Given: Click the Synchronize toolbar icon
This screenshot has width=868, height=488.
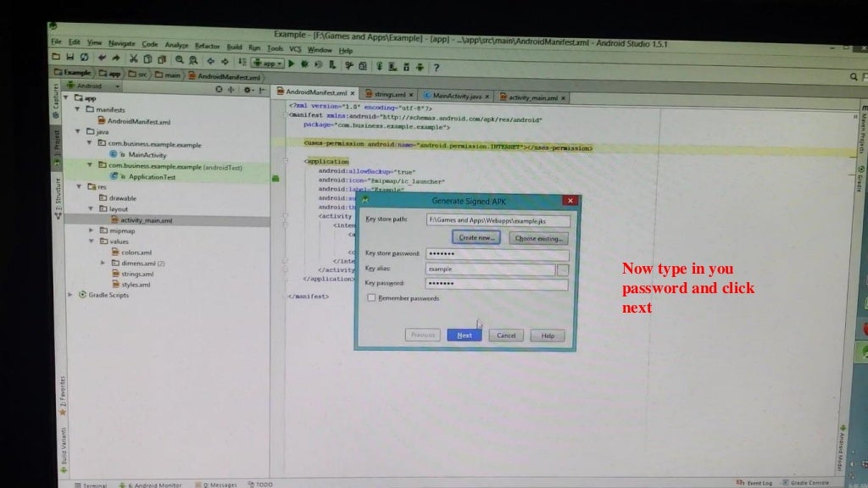Looking at the screenshot, I should pyautogui.click(x=84, y=57).
